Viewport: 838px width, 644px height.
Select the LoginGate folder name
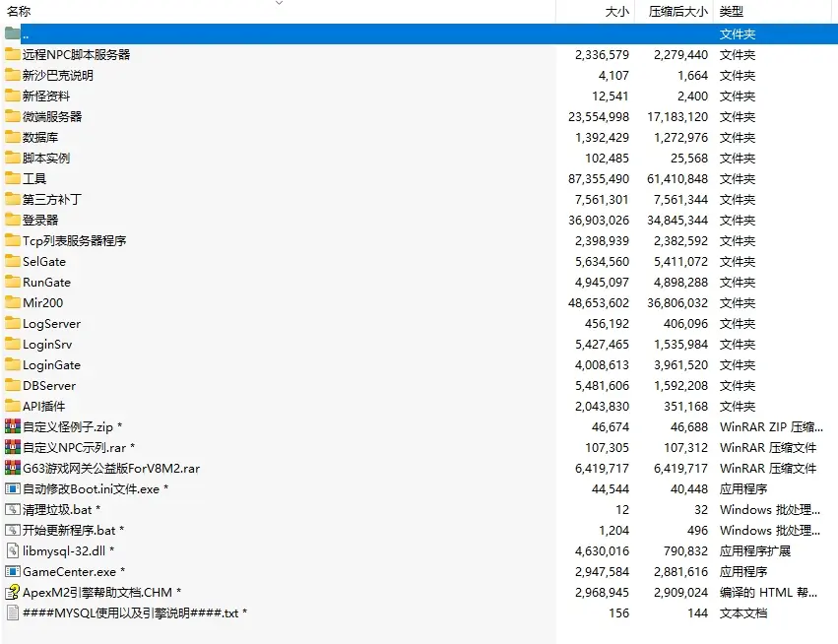tap(52, 365)
